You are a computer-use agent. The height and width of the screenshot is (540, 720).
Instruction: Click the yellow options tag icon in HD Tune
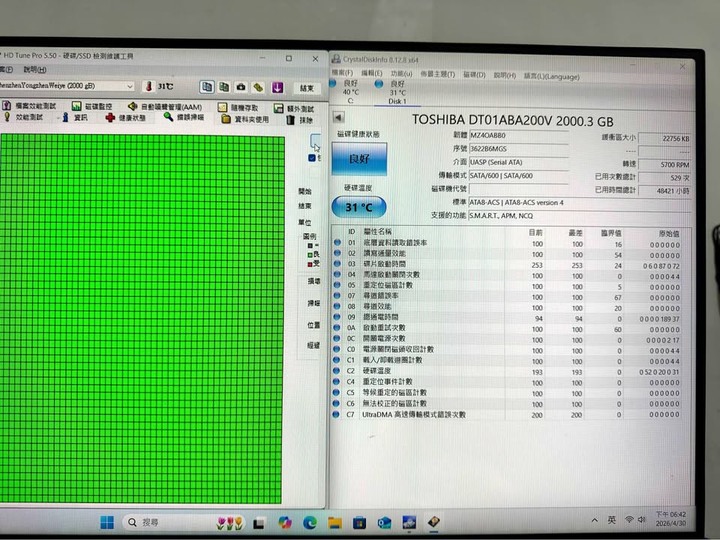tap(258, 87)
